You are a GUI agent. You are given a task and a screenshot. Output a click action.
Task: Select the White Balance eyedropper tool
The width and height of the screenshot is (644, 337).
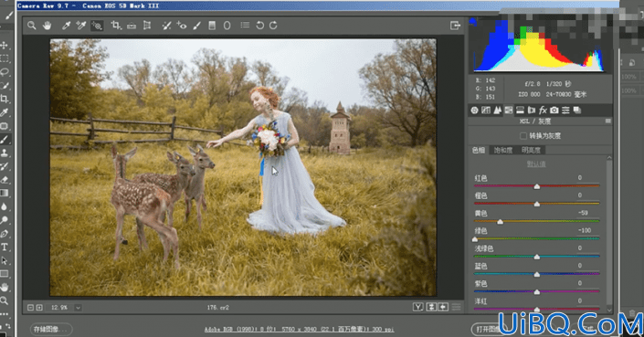pyautogui.click(x=66, y=26)
